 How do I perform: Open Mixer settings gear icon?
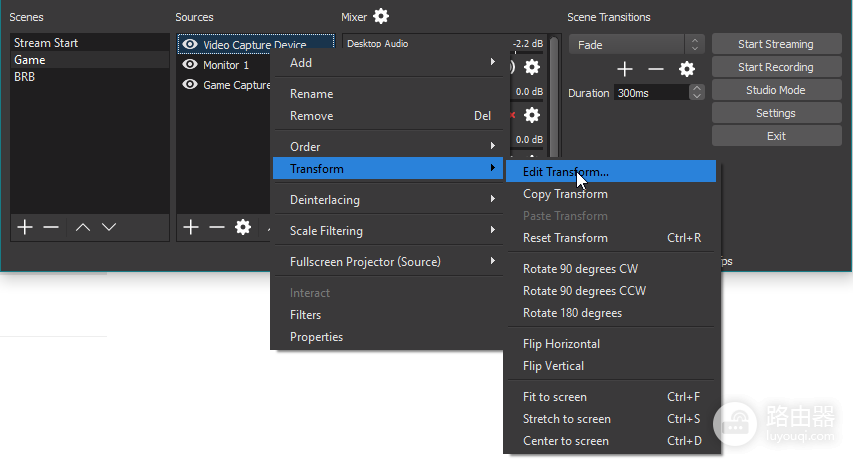click(x=381, y=16)
